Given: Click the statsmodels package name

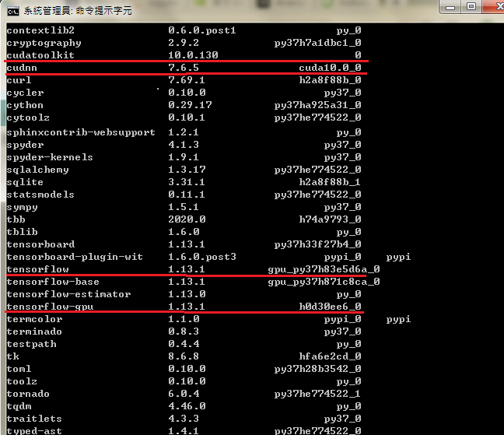Looking at the screenshot, I should point(40,195).
